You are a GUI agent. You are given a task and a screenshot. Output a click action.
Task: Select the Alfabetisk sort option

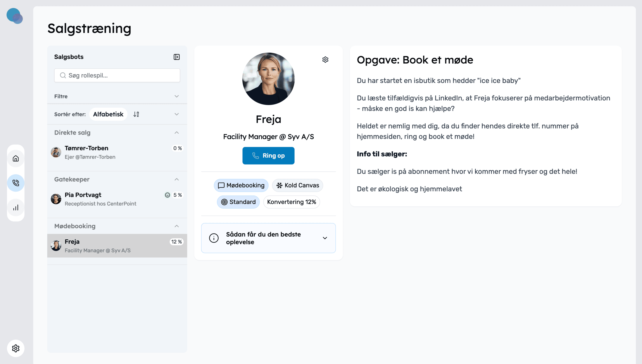coord(108,114)
